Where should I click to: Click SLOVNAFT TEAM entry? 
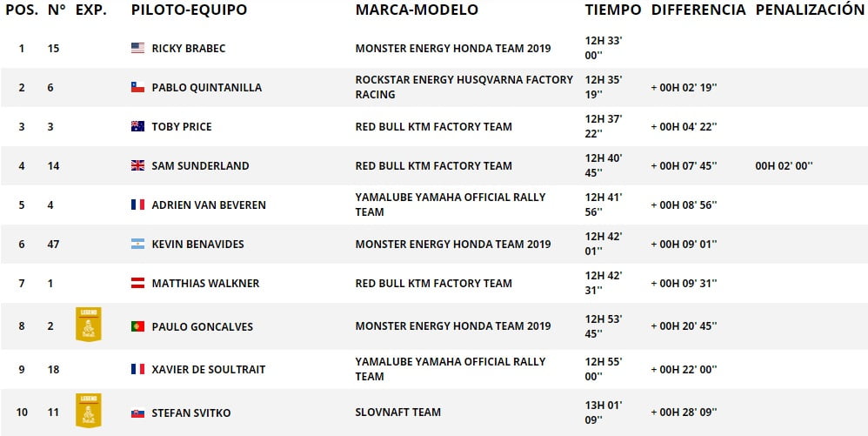click(x=398, y=413)
